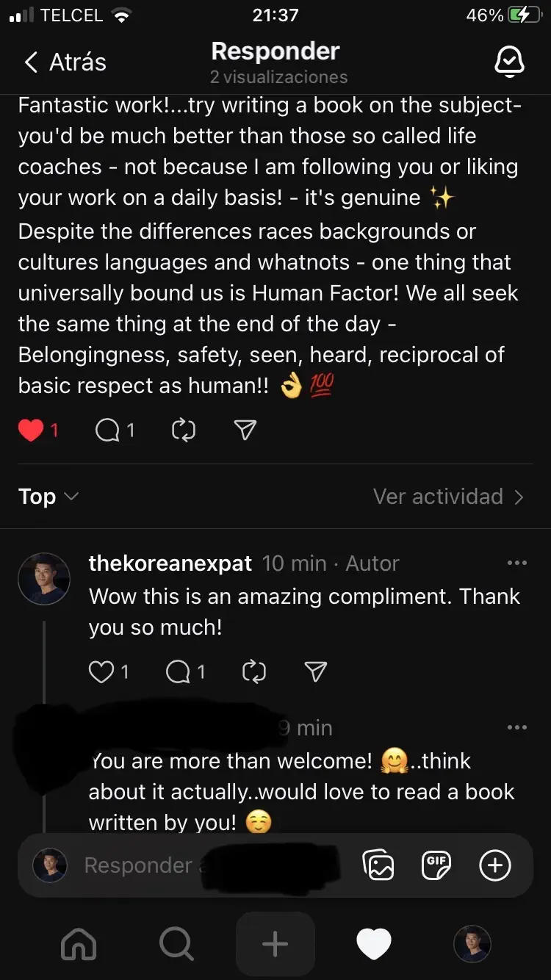551x980 pixels.
Task: Share thekoreanexpat's comment
Action: tap(315, 671)
